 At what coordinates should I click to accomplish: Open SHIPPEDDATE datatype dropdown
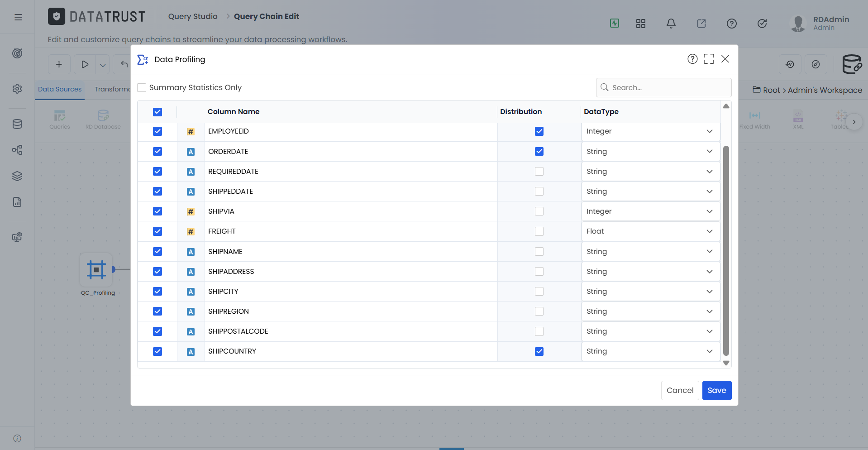click(650, 191)
